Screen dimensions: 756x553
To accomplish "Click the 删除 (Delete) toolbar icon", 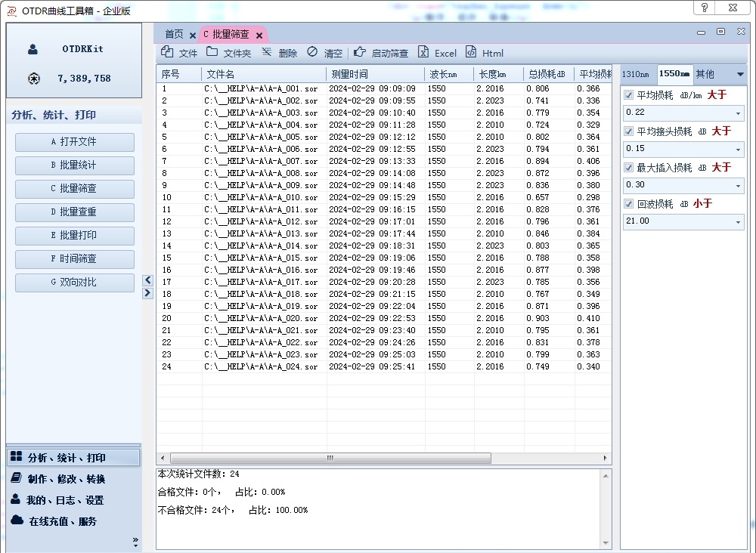I will click(267, 52).
